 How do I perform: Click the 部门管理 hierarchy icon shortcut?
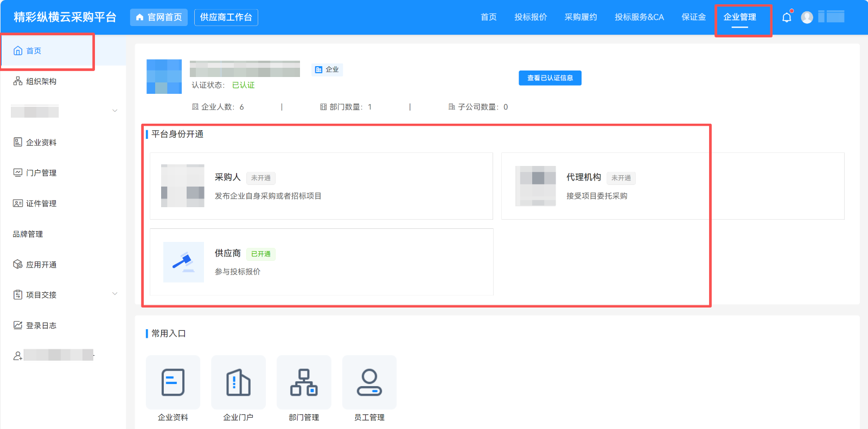tap(304, 382)
